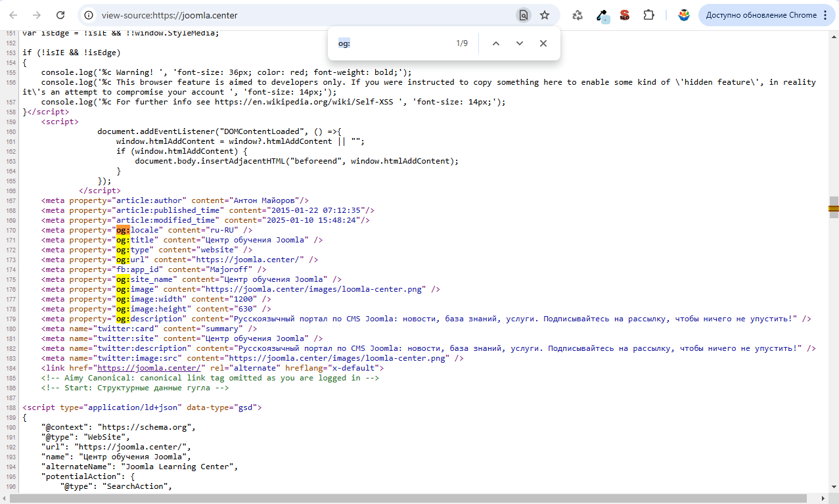839x504 pixels.
Task: Reload the page source view
Action: click(x=60, y=15)
